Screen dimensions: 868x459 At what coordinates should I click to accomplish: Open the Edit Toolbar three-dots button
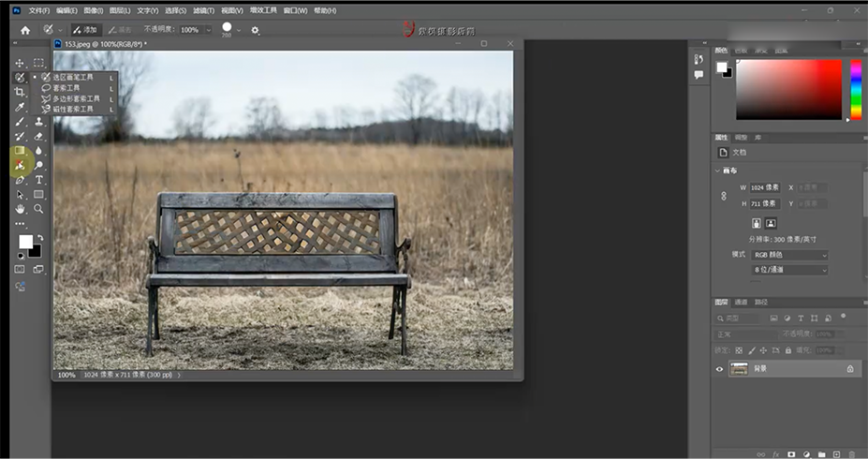pos(20,224)
